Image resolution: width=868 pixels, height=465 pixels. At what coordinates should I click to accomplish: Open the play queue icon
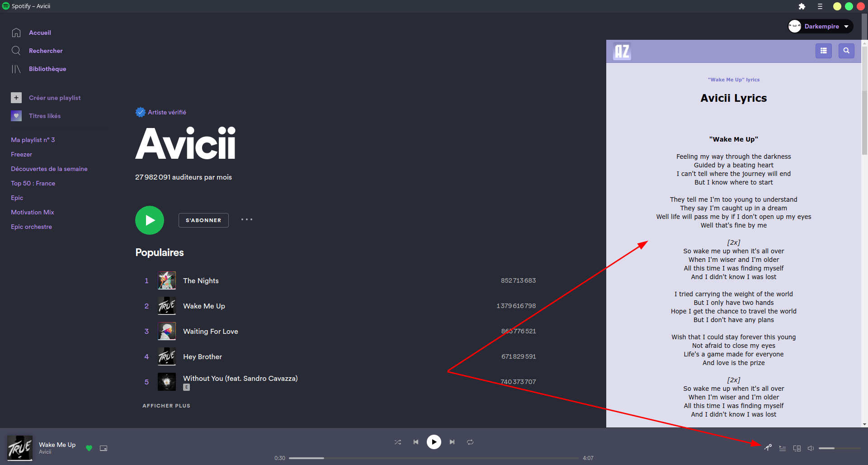pos(783,448)
